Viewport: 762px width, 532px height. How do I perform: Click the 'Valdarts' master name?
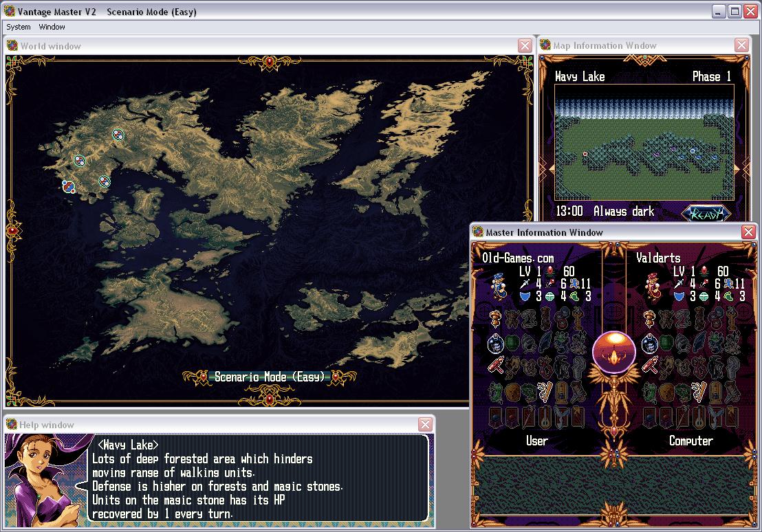pos(658,258)
